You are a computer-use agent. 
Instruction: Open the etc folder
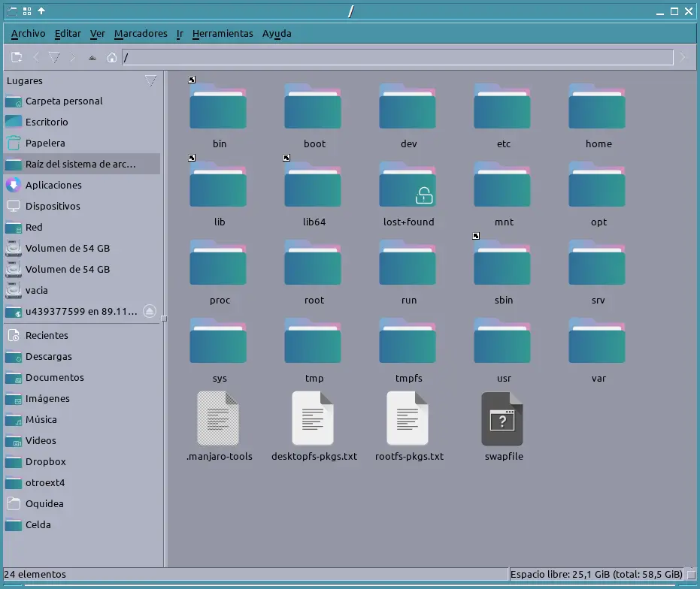coord(503,109)
